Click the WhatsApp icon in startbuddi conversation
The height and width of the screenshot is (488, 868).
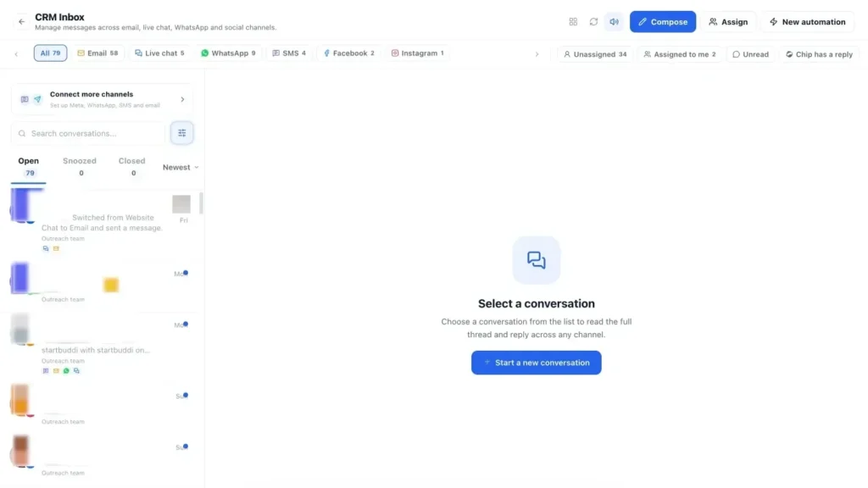pyautogui.click(x=66, y=371)
